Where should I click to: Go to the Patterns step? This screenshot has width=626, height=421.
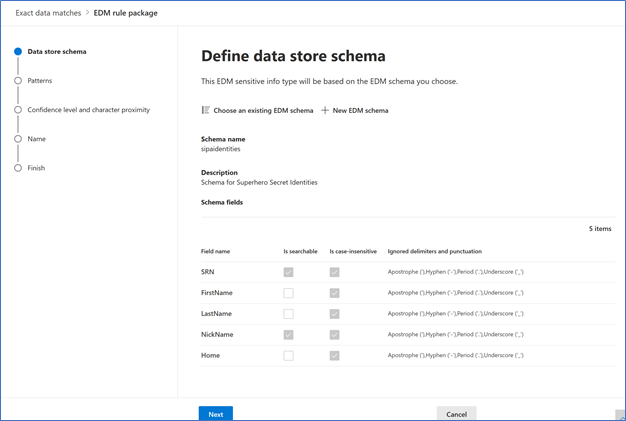(x=40, y=81)
